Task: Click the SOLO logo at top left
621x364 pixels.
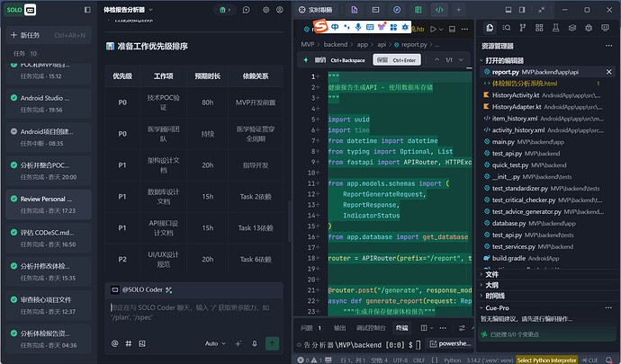Action: pos(21,10)
